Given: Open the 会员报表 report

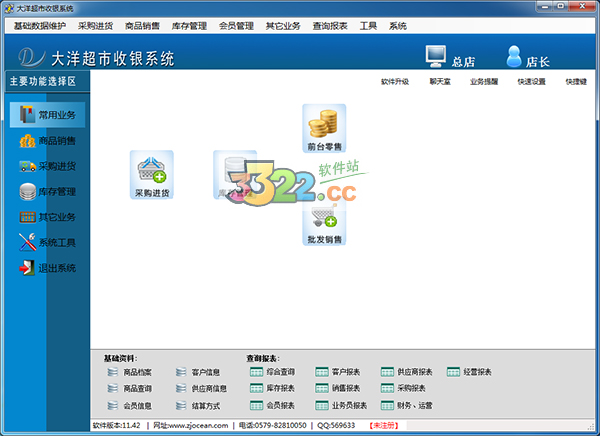Looking at the screenshot, I should 272,405.
